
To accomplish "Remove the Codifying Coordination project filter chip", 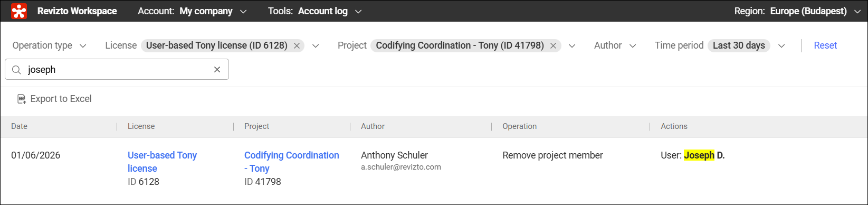I will tap(553, 46).
